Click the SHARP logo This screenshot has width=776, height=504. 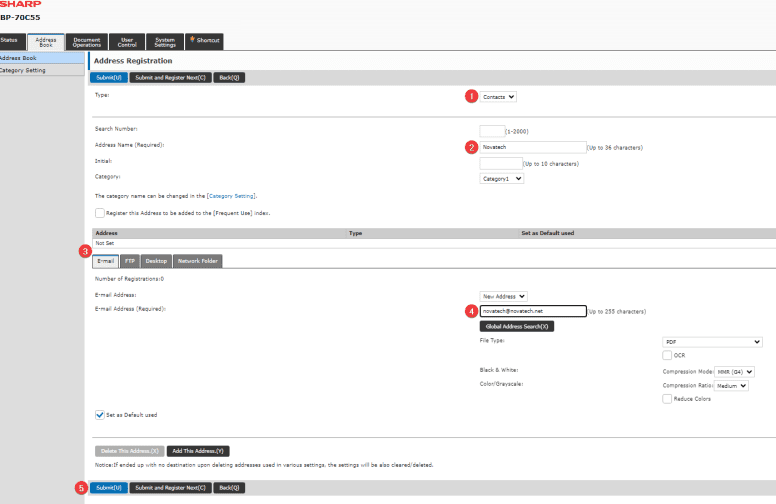coord(14,5)
